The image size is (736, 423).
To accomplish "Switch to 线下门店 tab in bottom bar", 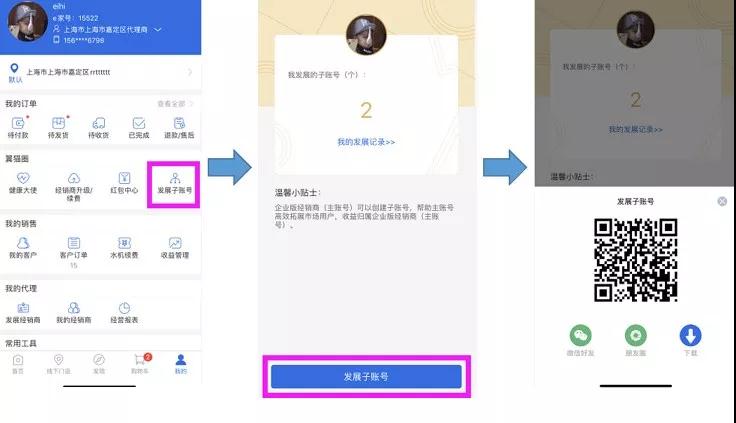I will click(59, 364).
